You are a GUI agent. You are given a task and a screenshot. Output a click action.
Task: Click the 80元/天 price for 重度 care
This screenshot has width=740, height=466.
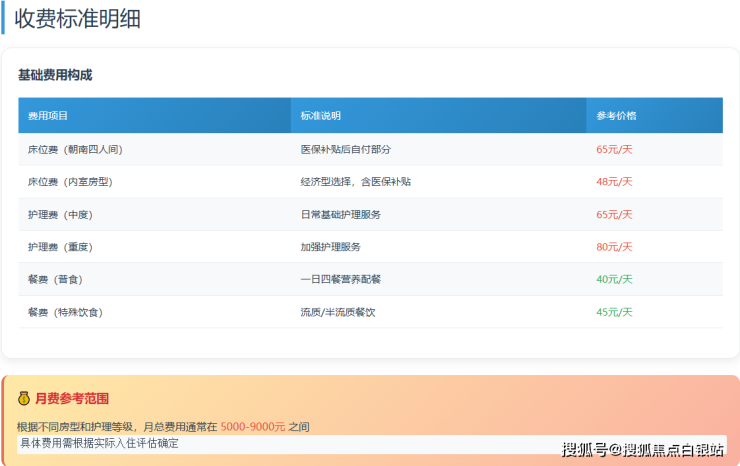[x=614, y=247]
